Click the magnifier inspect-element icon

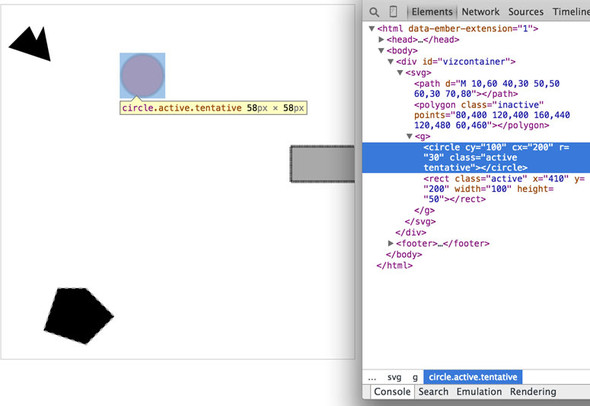tap(374, 12)
